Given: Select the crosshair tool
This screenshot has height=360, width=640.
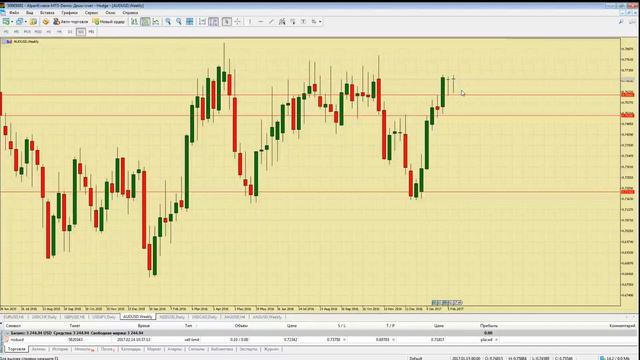Looking at the screenshot, I should click(x=238, y=21).
